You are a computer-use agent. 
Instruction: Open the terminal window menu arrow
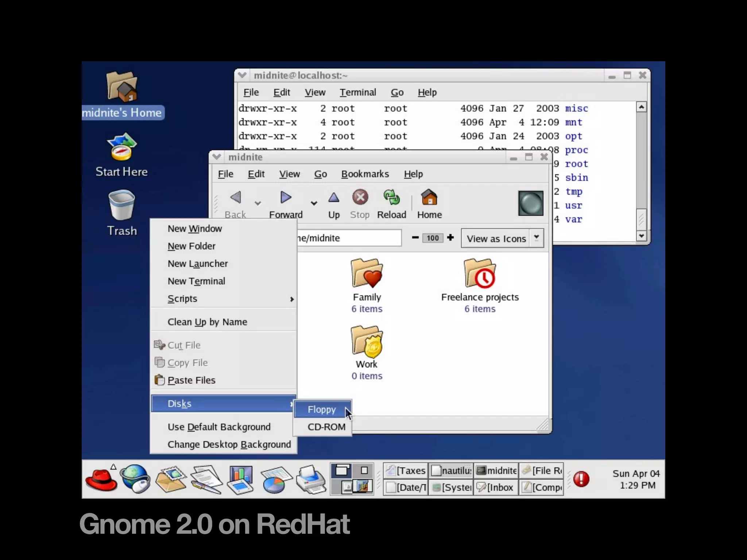(x=242, y=75)
